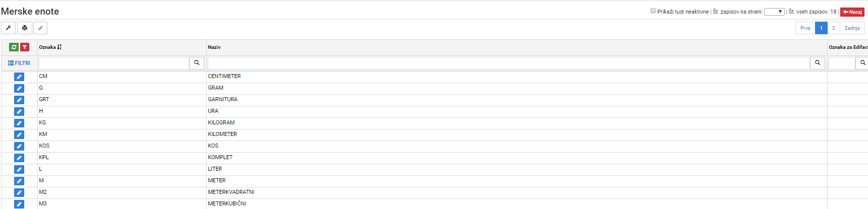868x209 pixels.
Task: Edit the CM row with pencil icon
Action: 19,77
